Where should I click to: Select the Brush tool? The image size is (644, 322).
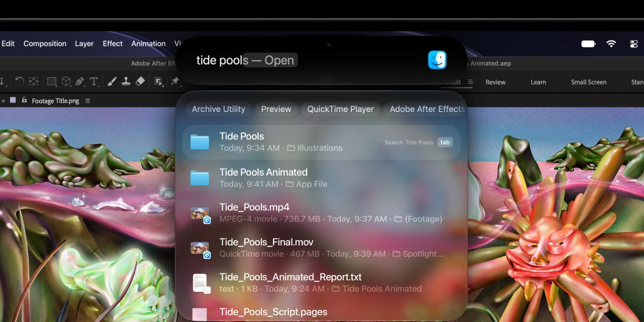click(112, 81)
